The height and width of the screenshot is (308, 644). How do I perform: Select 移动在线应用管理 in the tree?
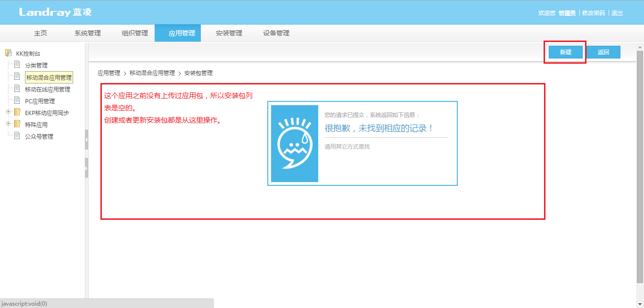coord(48,89)
